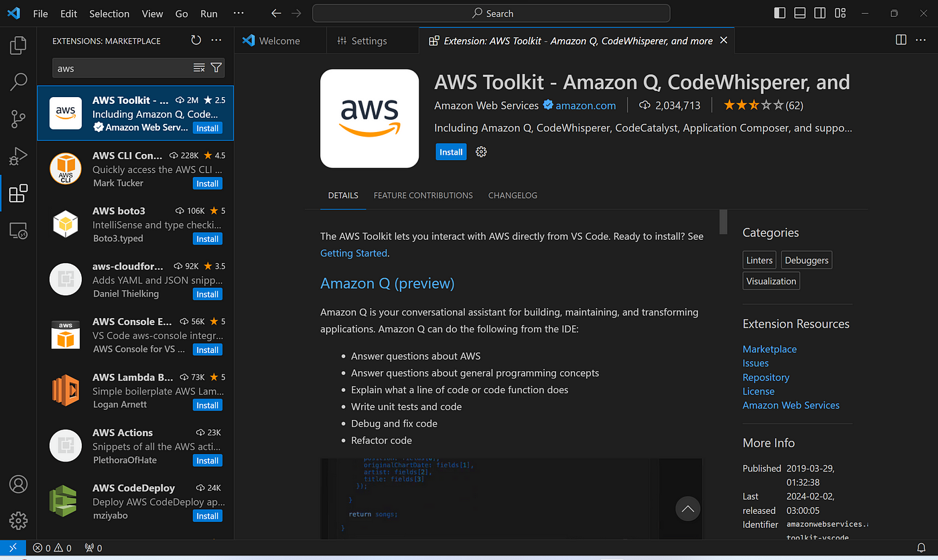Open the Marketplace resource link

[770, 349]
